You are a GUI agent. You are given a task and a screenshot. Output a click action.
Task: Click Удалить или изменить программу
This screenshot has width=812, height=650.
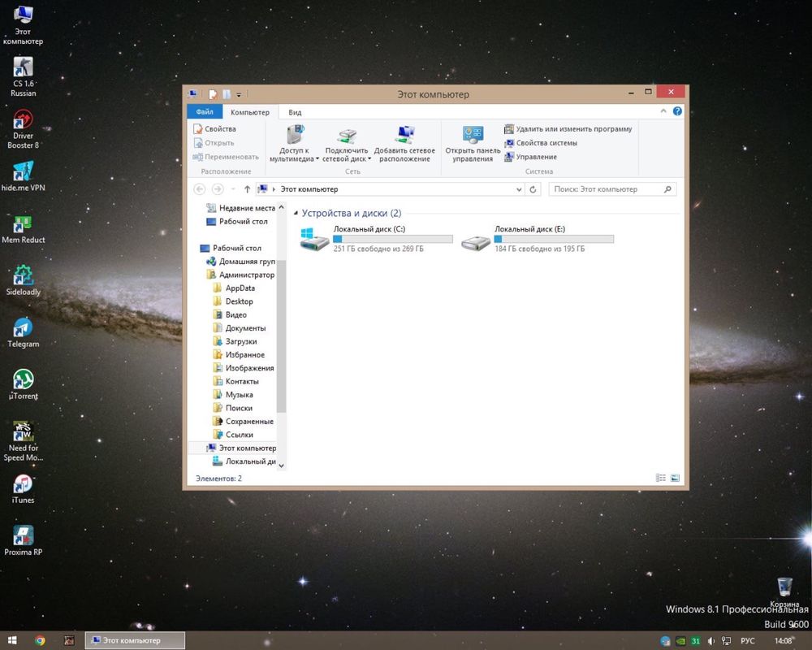(568, 129)
